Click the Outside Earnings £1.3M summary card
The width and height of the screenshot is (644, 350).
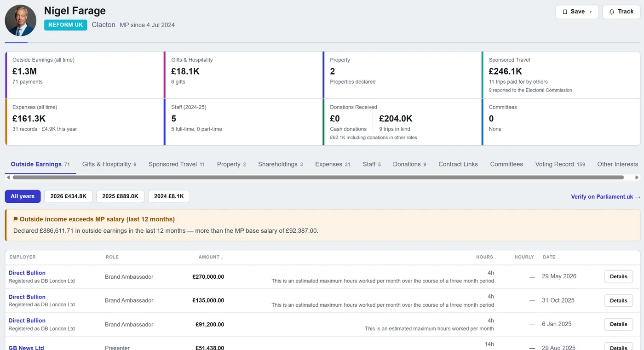(85, 75)
